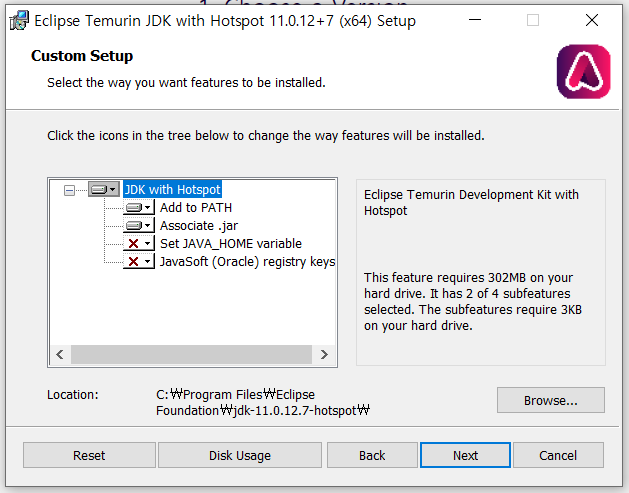The height and width of the screenshot is (493, 629).
Task: Click the 'Eclipse Temurin Development Kit with Hotspot' text
Action: [x=471, y=203]
